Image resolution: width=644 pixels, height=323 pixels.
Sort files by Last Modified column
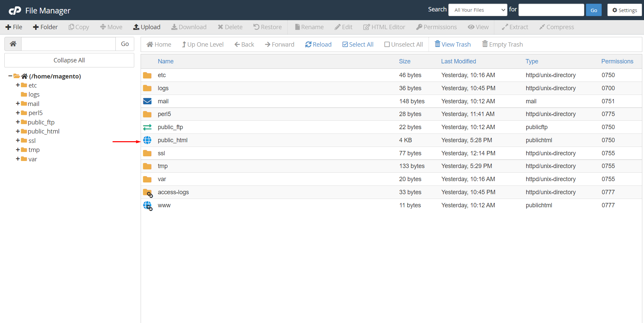(458, 61)
